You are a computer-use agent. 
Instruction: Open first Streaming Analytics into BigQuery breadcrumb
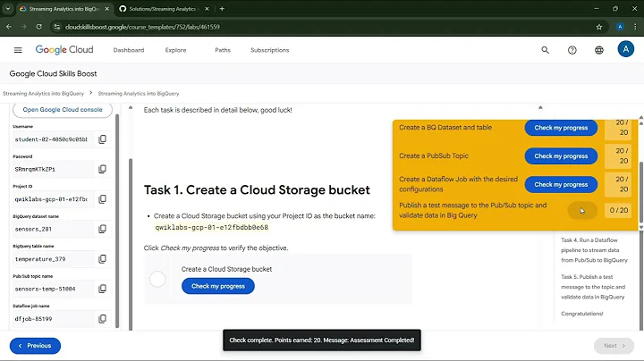click(x=43, y=94)
